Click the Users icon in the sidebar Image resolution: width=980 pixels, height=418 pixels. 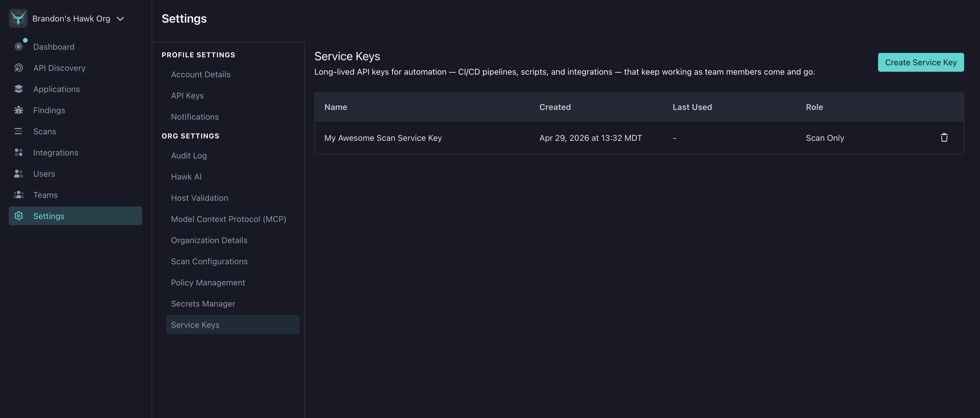point(19,174)
